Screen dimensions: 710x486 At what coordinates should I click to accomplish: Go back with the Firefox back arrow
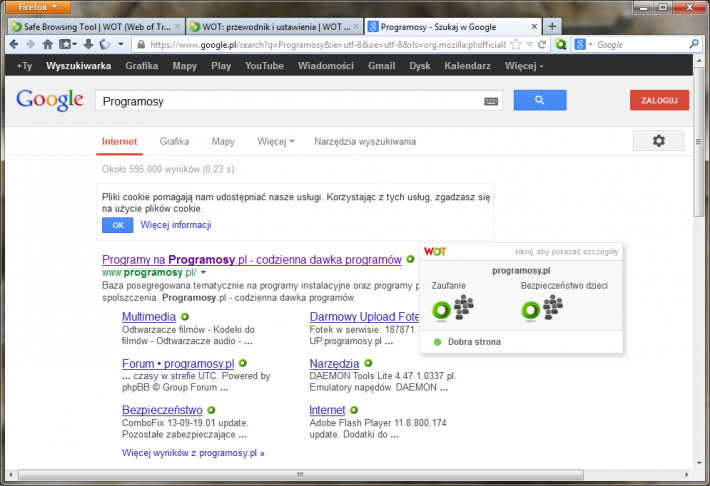tap(14, 44)
